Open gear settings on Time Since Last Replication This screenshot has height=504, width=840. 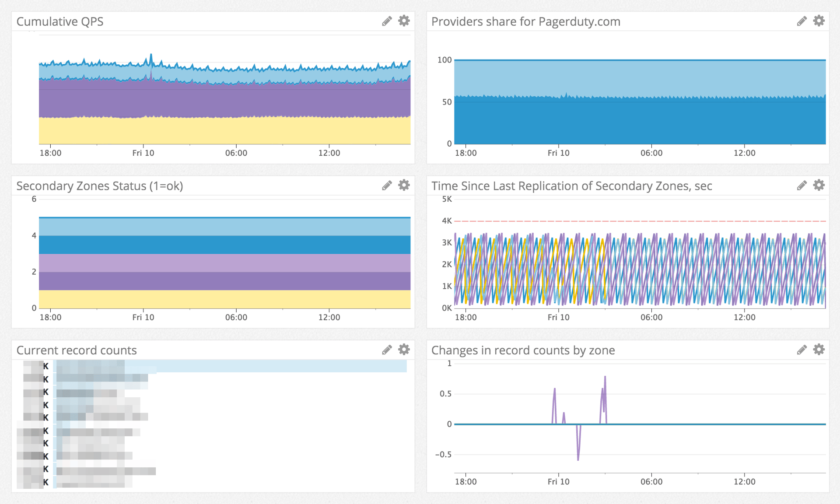[819, 185]
